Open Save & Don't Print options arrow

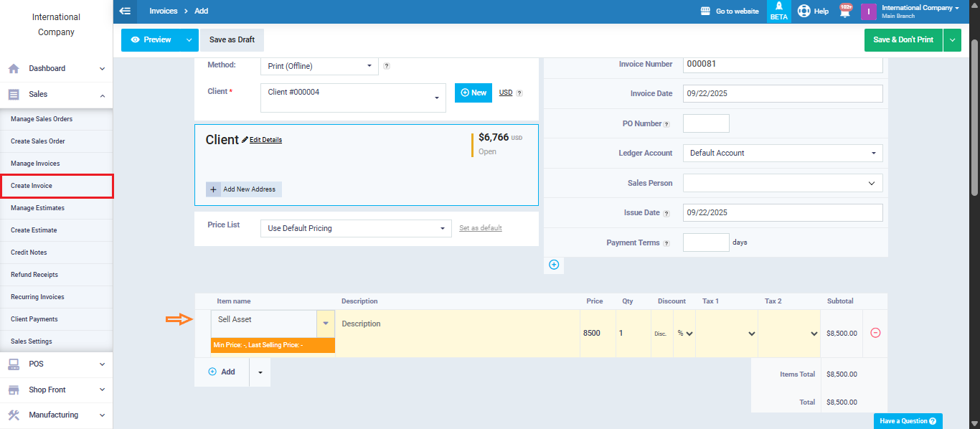pyautogui.click(x=953, y=40)
